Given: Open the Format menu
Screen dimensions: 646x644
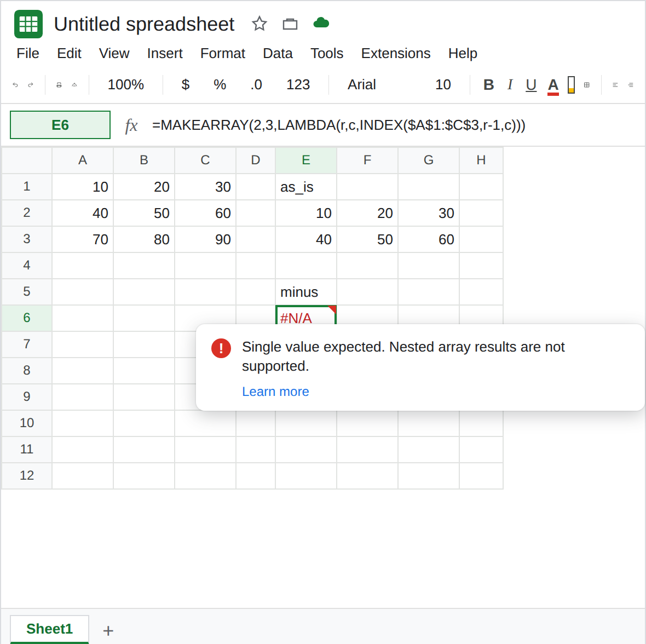Looking at the screenshot, I should click(x=223, y=53).
